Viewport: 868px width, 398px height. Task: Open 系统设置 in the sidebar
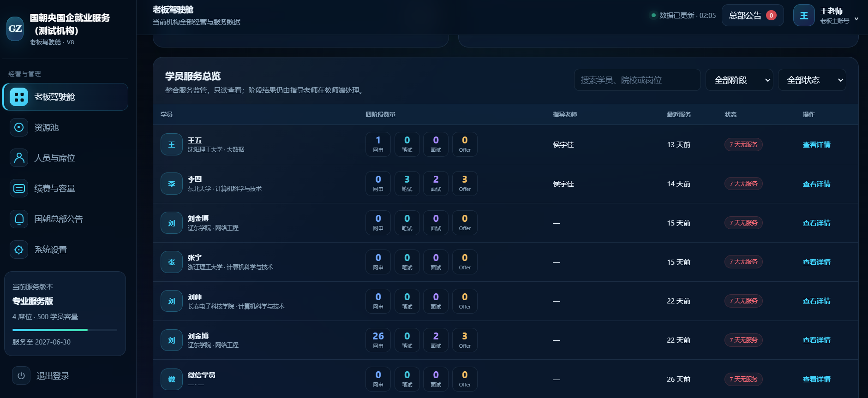point(65,249)
